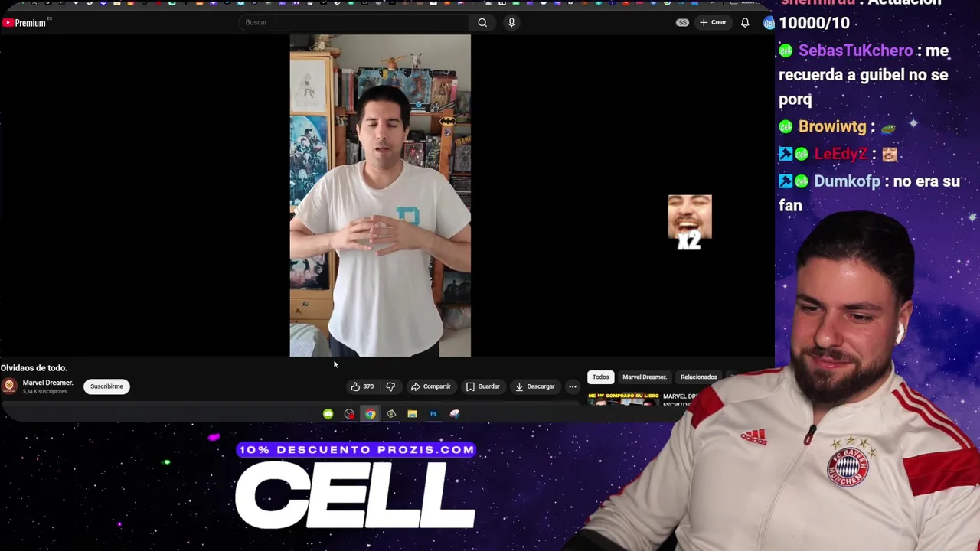Click the Buscar search field
980x551 pixels.
coord(353,22)
